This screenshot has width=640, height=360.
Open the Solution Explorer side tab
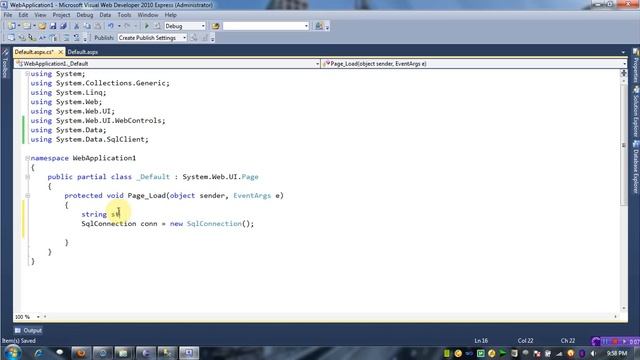pos(636,112)
